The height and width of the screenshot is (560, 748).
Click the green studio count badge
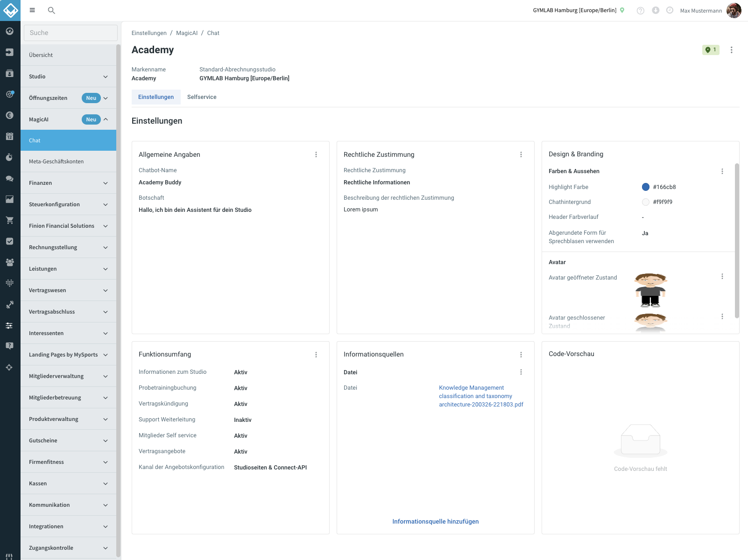(711, 50)
